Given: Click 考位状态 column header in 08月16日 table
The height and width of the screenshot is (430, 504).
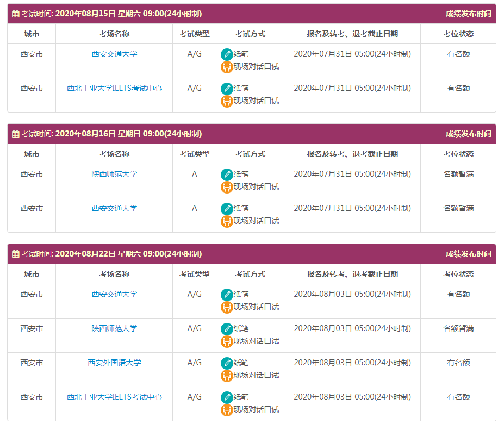Looking at the screenshot, I should pos(458,154).
